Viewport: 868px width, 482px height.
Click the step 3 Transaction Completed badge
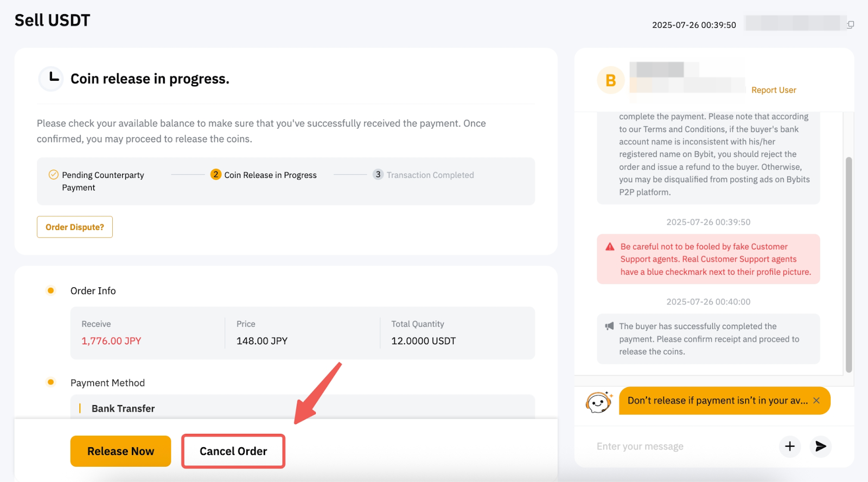click(378, 175)
